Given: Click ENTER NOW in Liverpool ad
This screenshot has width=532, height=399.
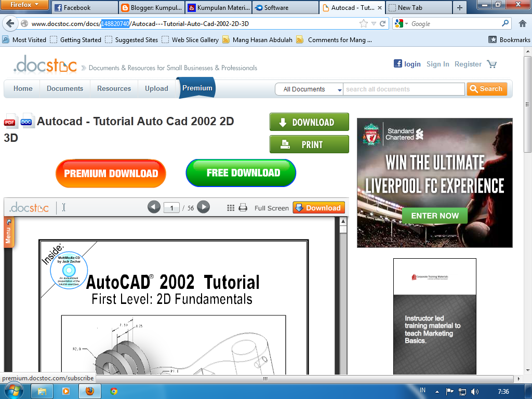Looking at the screenshot, I should coord(435,216).
